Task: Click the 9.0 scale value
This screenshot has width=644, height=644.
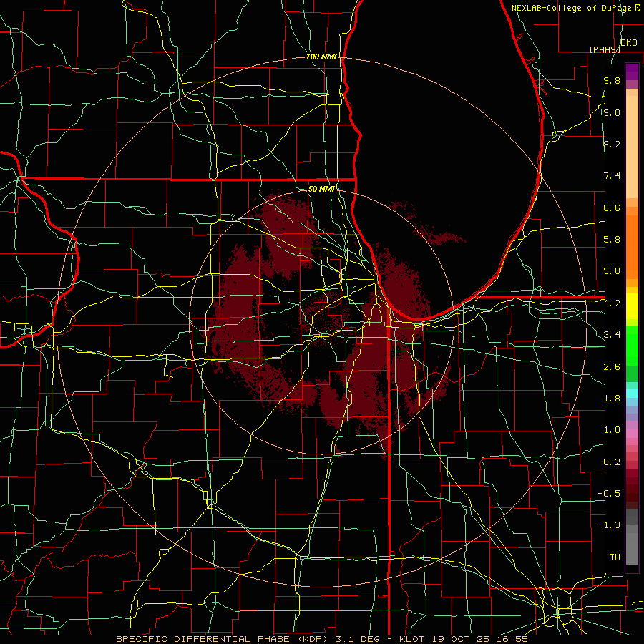Action: pyautogui.click(x=612, y=112)
